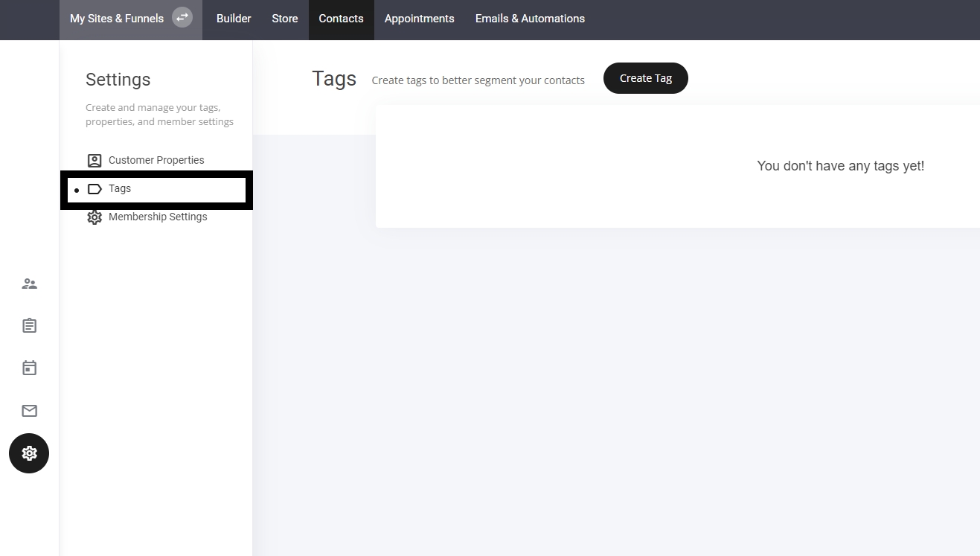Image resolution: width=980 pixels, height=556 pixels.
Task: Click the "You don't have any tags yet!" message
Action: click(840, 166)
